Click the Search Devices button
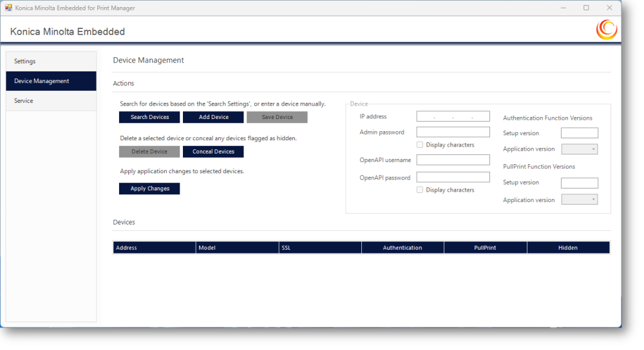The image size is (644, 350). point(149,117)
